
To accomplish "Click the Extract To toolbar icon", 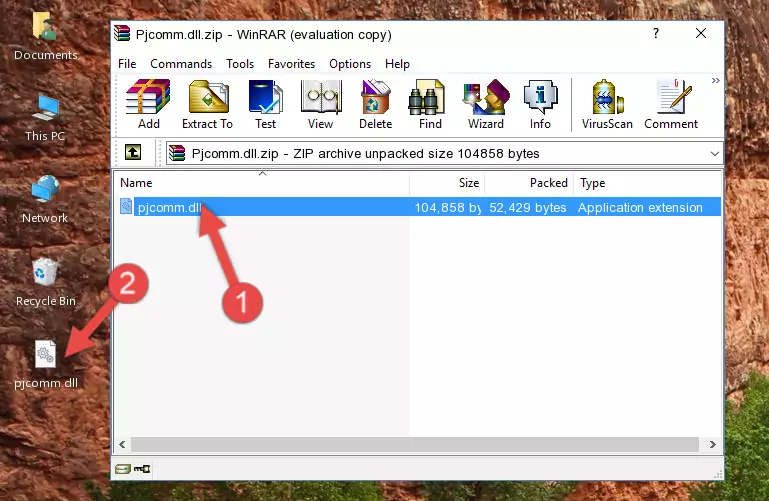I will [x=207, y=104].
